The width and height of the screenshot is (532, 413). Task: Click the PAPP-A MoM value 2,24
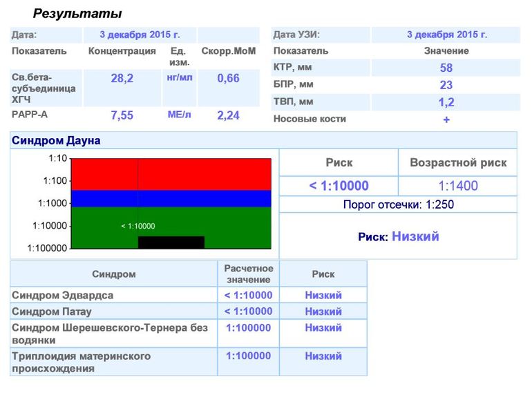228,115
